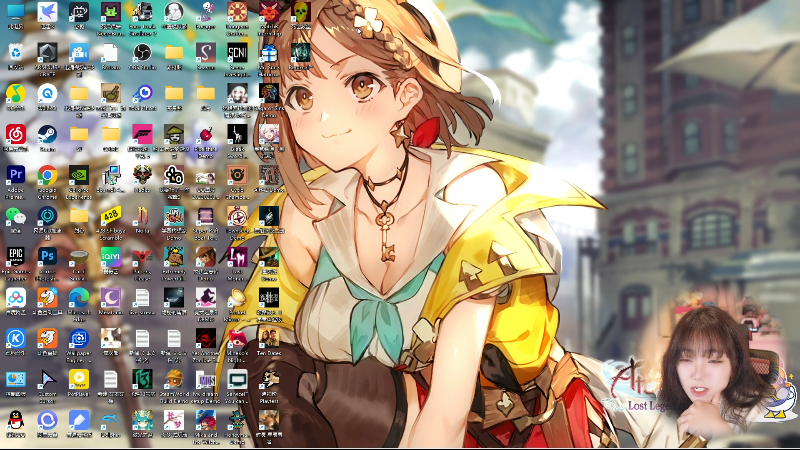This screenshot has width=800, height=450.
Task: Launch Extremely Powerful Capybaras icon
Action: pos(174,257)
